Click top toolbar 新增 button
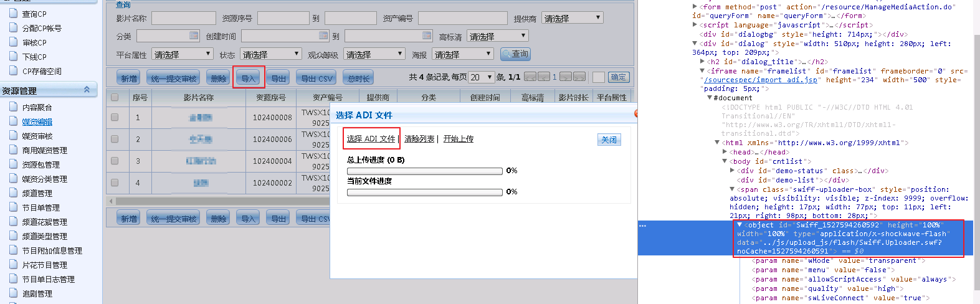Image resolution: width=980 pixels, height=304 pixels. click(129, 77)
